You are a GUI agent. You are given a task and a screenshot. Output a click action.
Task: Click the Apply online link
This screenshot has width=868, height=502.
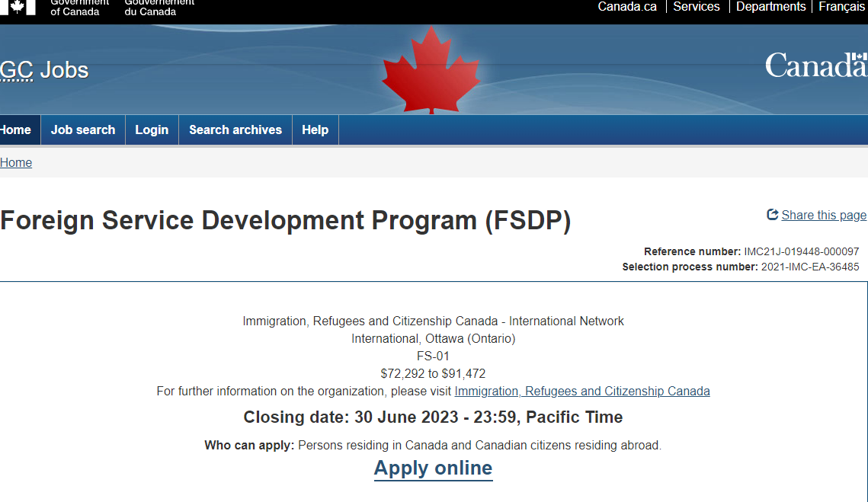tap(433, 468)
